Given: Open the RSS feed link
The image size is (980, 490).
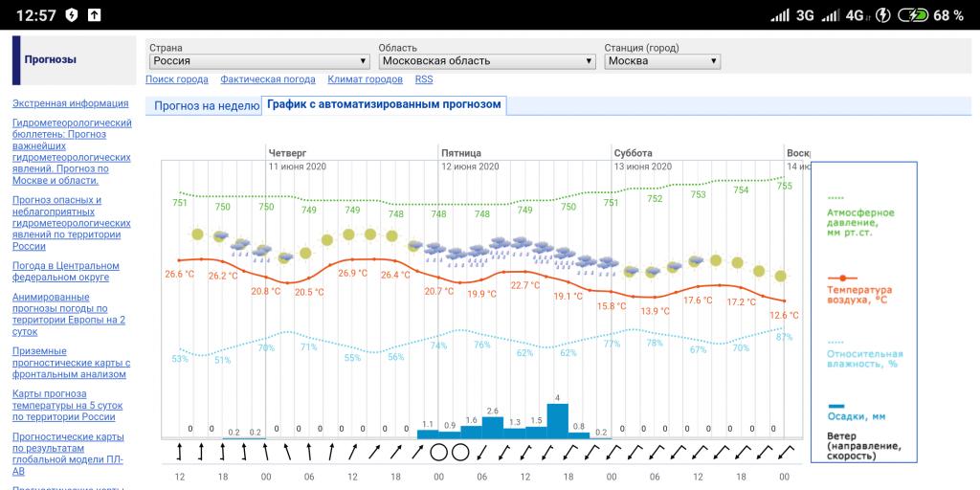Looking at the screenshot, I should [423, 80].
